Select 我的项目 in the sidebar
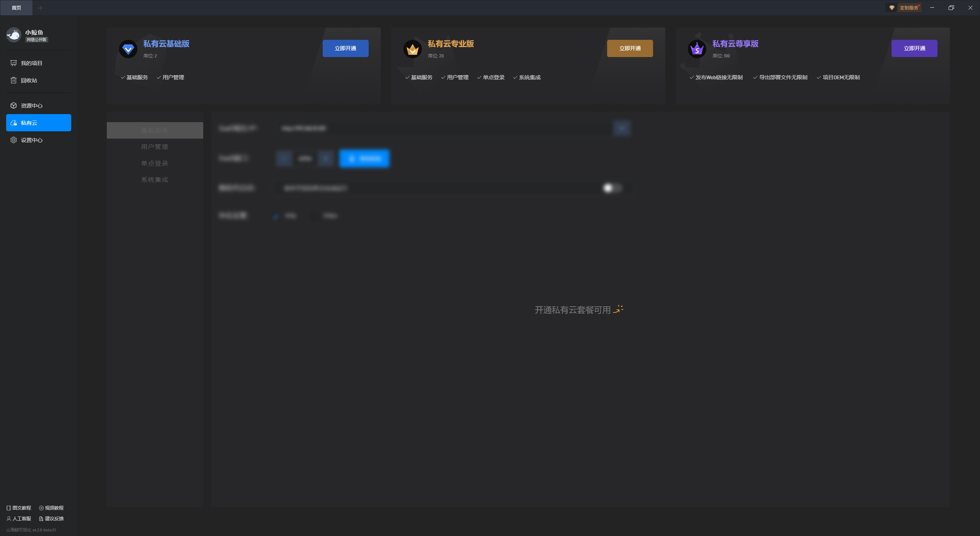980x536 pixels. point(31,63)
